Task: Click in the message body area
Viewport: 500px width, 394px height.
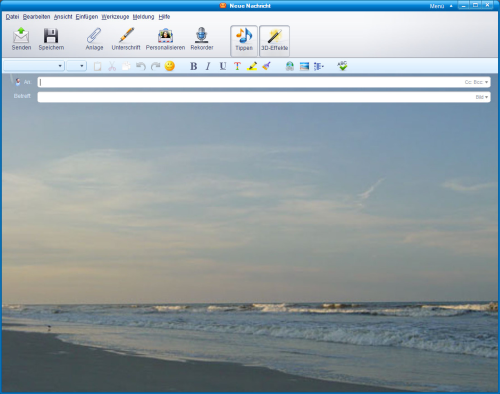Action: click(250, 247)
